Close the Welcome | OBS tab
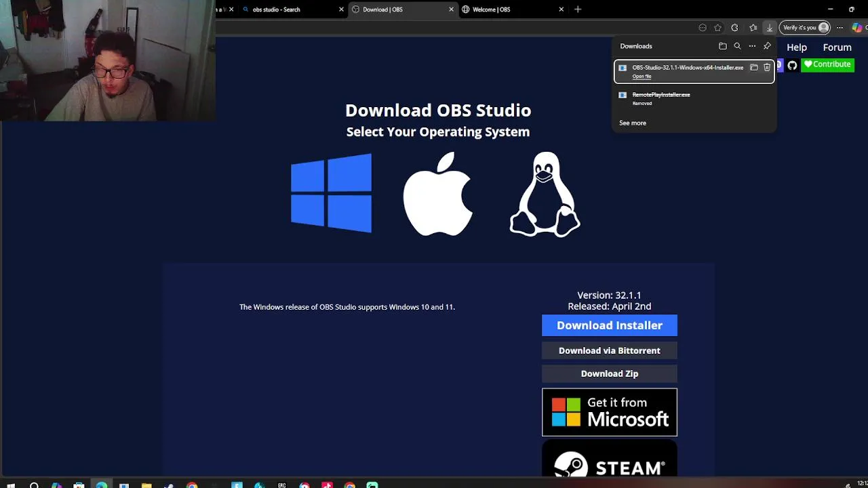 click(561, 9)
